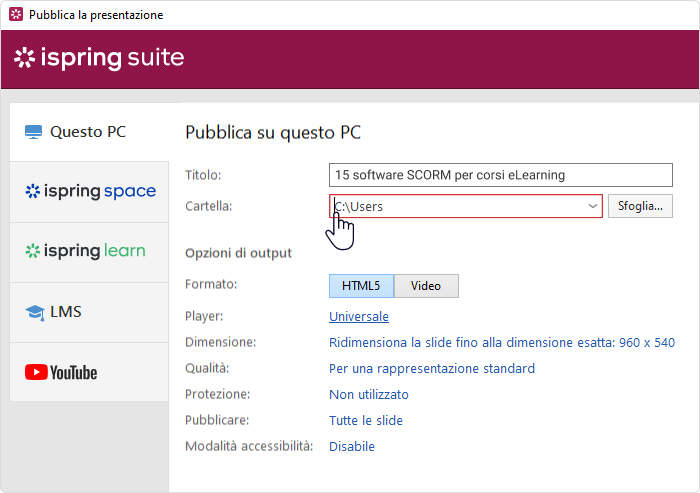Click Per una rappresentazione standard quality link
The height and width of the screenshot is (493, 700).
(432, 368)
